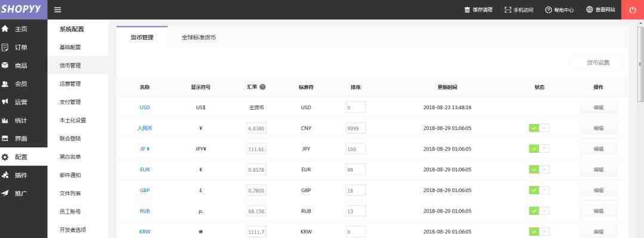Click exchange rate field showing 6.8380

(256, 128)
